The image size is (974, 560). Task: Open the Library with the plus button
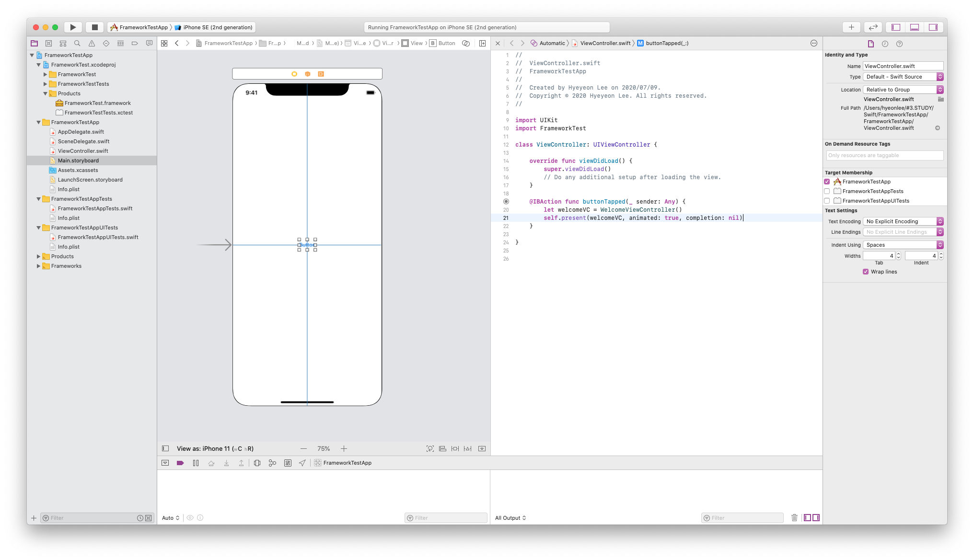point(851,27)
